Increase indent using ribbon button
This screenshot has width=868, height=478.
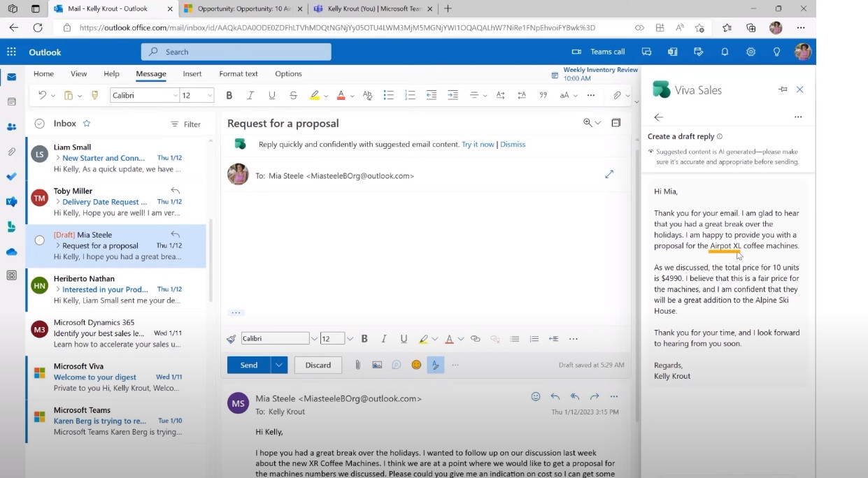453,95
